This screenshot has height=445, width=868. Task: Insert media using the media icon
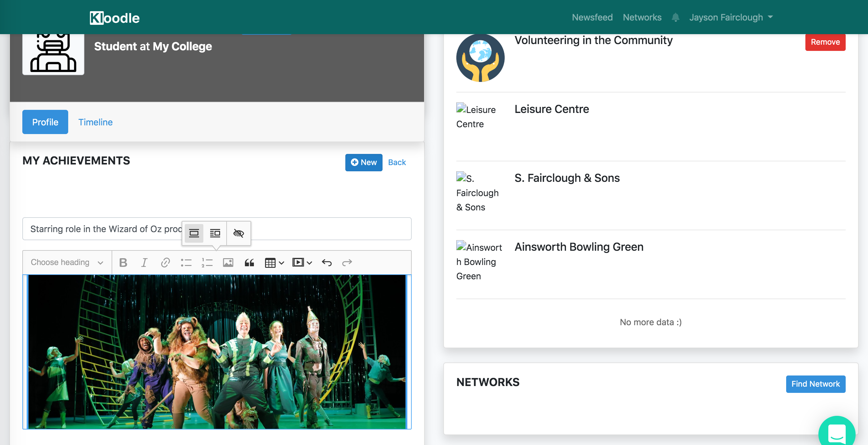click(x=298, y=263)
